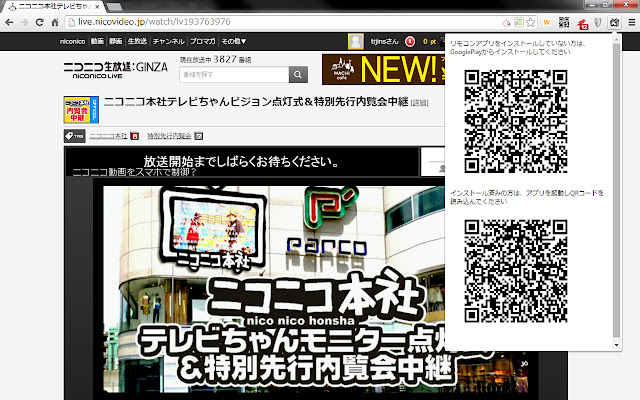Open the red pin extension with badge 12

click(582, 24)
